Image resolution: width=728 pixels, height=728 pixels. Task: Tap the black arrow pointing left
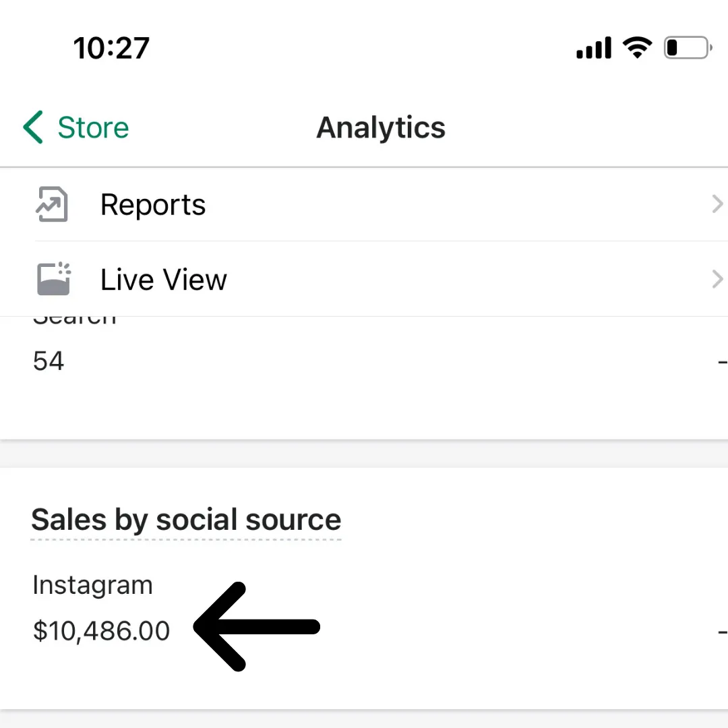[x=256, y=627]
